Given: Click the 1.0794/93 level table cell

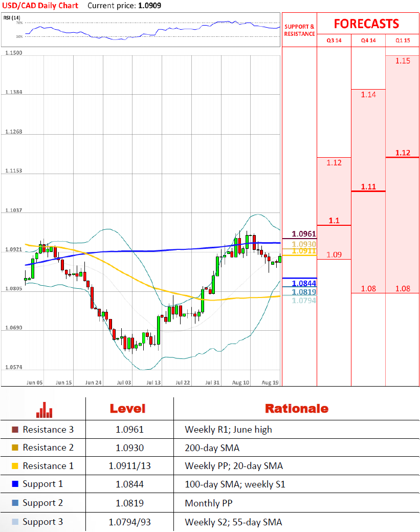Looking at the screenshot, I should (x=129, y=522).
